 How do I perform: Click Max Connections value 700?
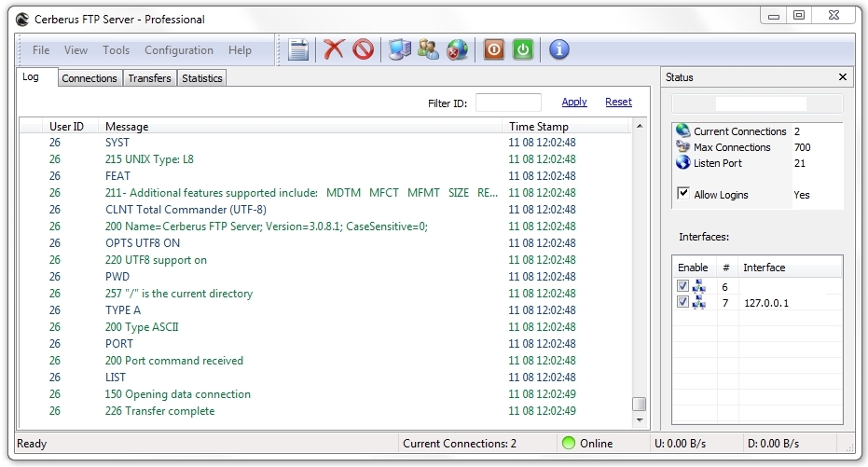pyautogui.click(x=802, y=147)
